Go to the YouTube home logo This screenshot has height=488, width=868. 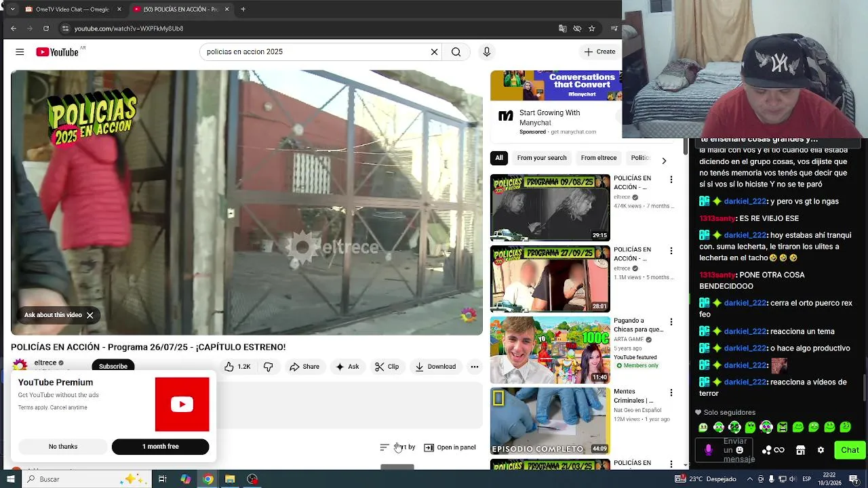[x=58, y=52]
